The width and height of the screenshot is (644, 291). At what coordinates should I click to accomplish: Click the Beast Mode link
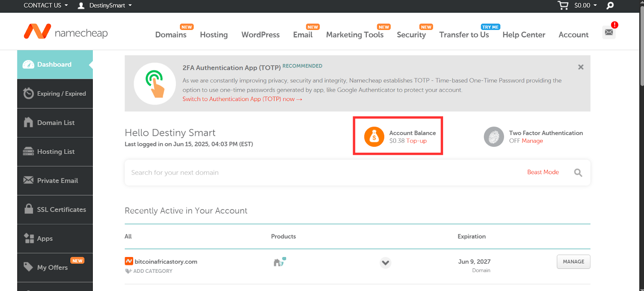coord(543,172)
